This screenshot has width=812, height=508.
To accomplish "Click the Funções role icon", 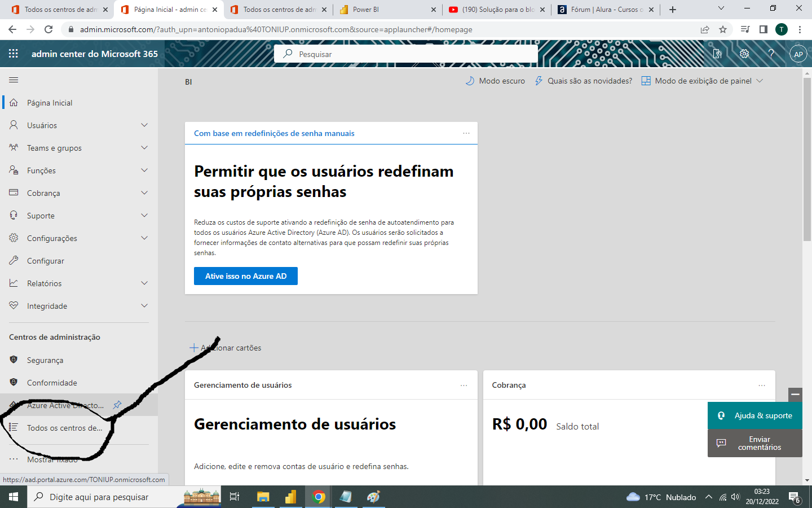I will (x=14, y=170).
